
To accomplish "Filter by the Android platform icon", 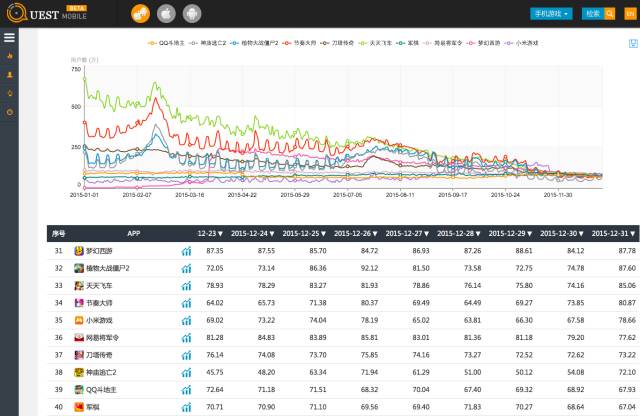I will pyautogui.click(x=192, y=14).
